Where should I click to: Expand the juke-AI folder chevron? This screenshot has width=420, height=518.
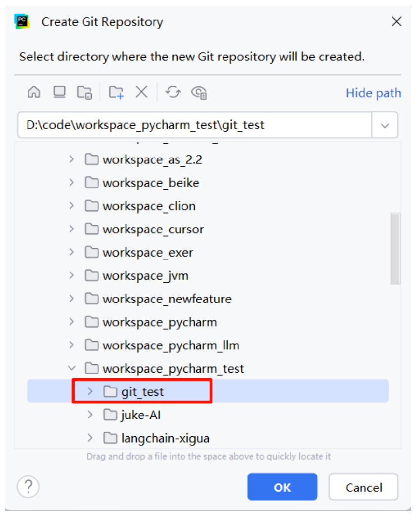coord(90,414)
